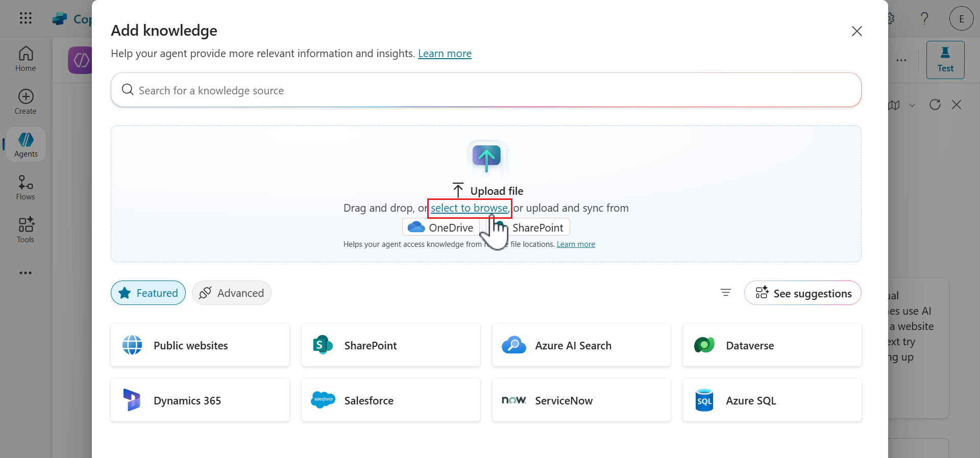Click the Upload file label
Viewport: 980px width, 458px height.
[497, 191]
